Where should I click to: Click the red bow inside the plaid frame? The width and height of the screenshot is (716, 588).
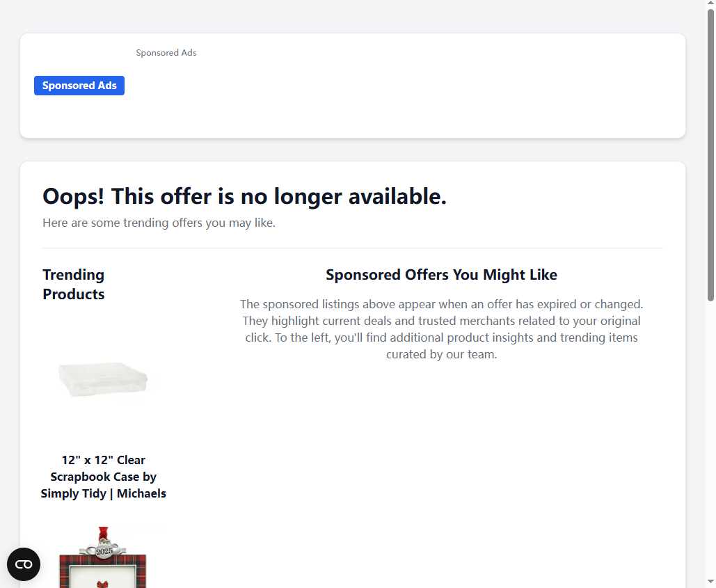pyautogui.click(x=104, y=583)
